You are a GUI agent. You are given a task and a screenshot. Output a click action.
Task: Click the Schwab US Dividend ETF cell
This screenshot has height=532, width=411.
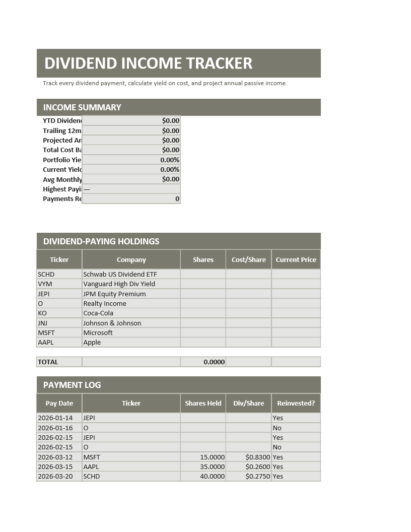click(131, 274)
